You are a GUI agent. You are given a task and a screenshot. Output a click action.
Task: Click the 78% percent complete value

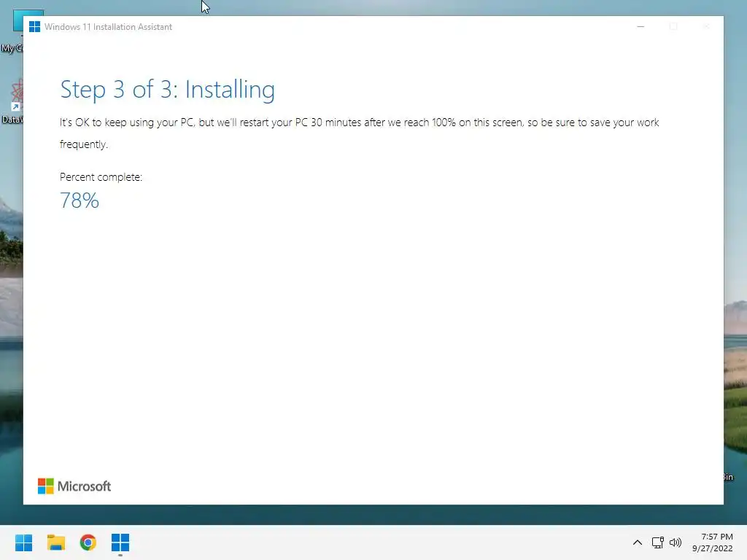(x=80, y=201)
